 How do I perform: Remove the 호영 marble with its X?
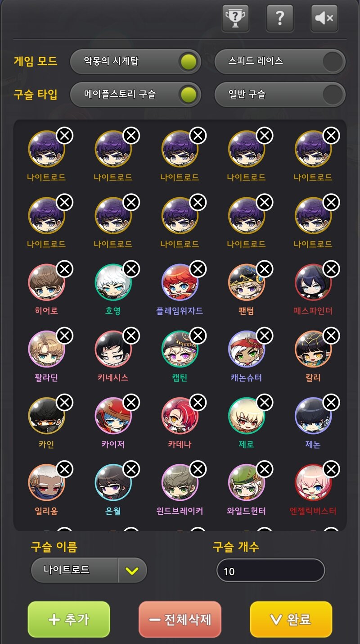pos(131,269)
